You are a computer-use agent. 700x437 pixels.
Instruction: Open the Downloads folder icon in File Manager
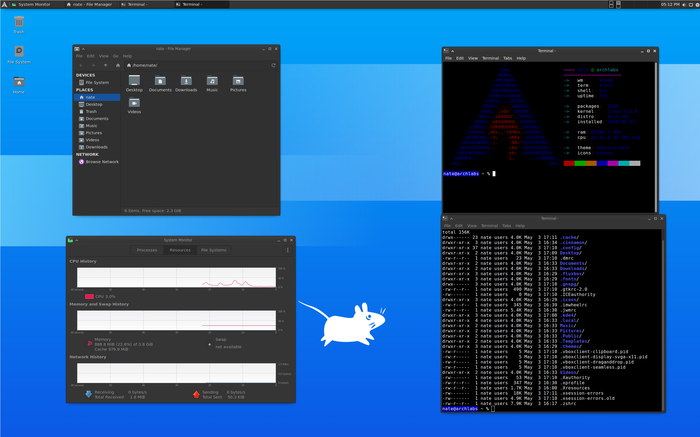coord(186,83)
